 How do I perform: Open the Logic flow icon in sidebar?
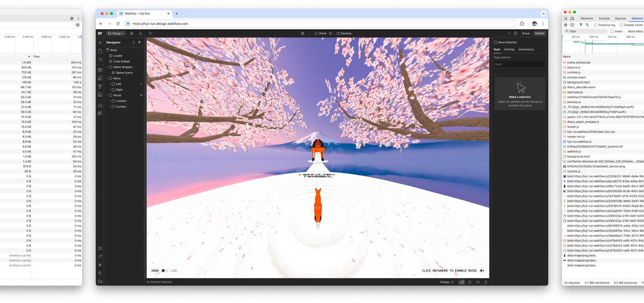point(100,105)
